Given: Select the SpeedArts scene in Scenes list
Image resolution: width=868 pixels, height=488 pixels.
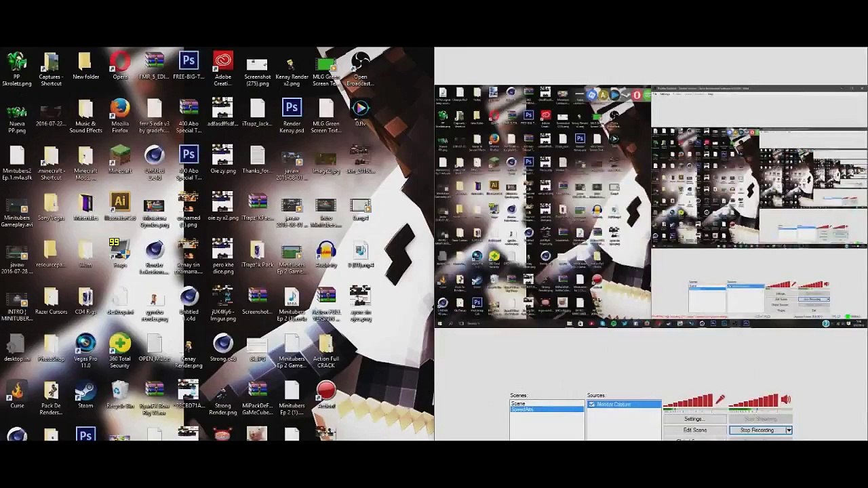Looking at the screenshot, I should pos(547,409).
